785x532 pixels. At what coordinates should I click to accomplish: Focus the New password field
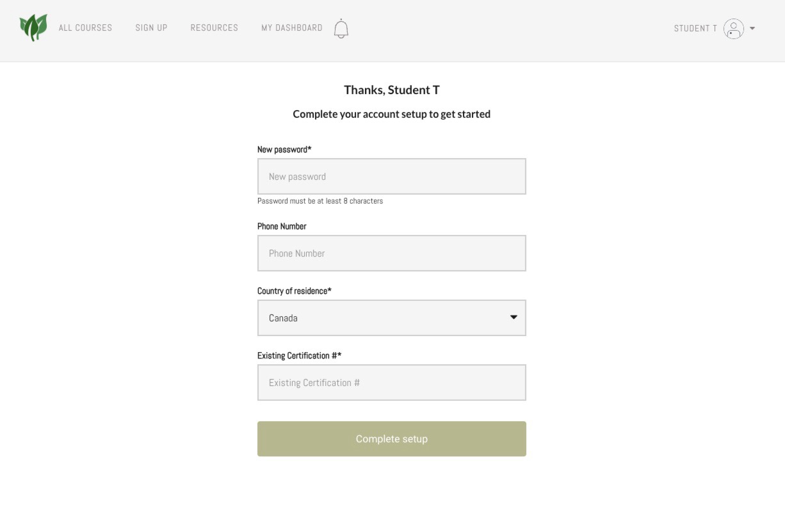[392, 176]
